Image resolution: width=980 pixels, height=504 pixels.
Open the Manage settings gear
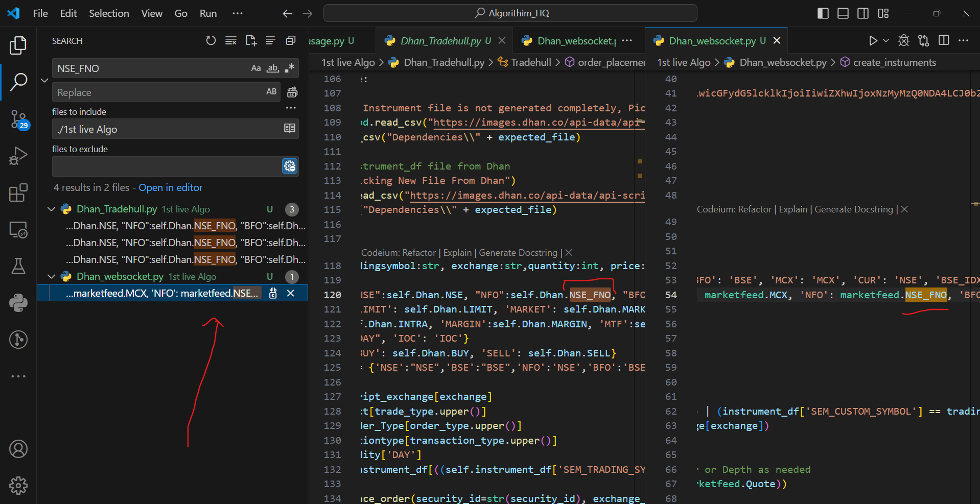click(x=18, y=486)
